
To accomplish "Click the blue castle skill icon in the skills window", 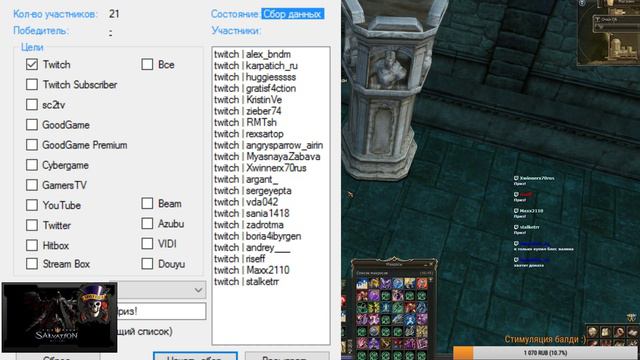I will tap(362, 283).
